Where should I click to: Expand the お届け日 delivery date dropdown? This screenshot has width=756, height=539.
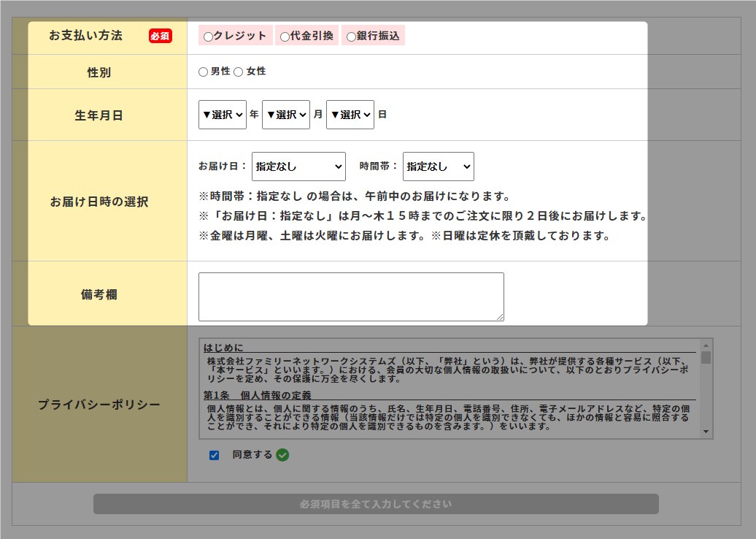(298, 167)
